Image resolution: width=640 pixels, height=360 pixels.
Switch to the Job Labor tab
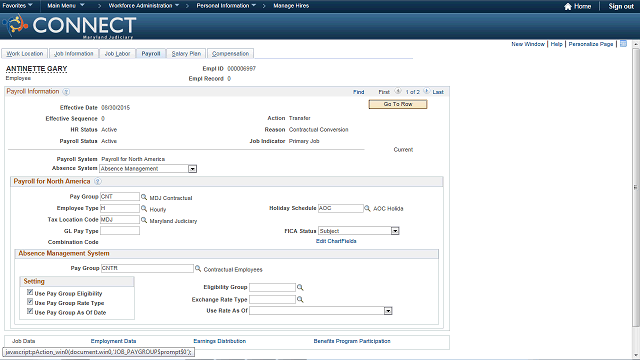tap(117, 53)
